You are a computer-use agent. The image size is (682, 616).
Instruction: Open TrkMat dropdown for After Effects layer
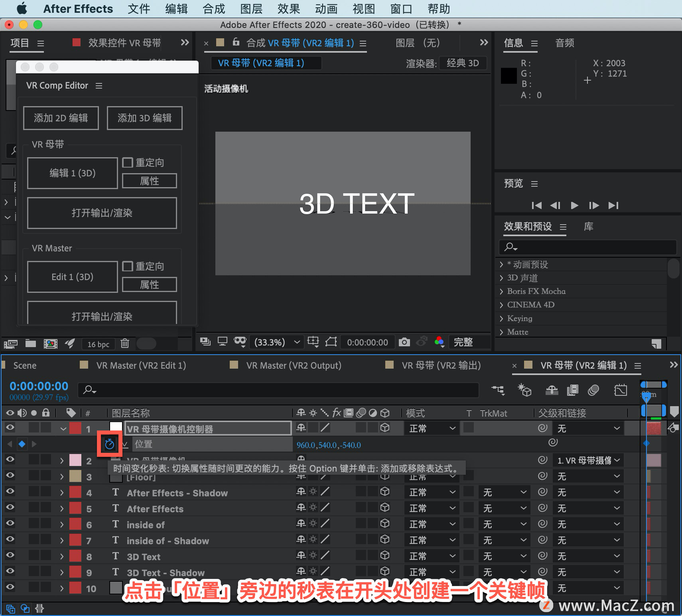coord(505,508)
